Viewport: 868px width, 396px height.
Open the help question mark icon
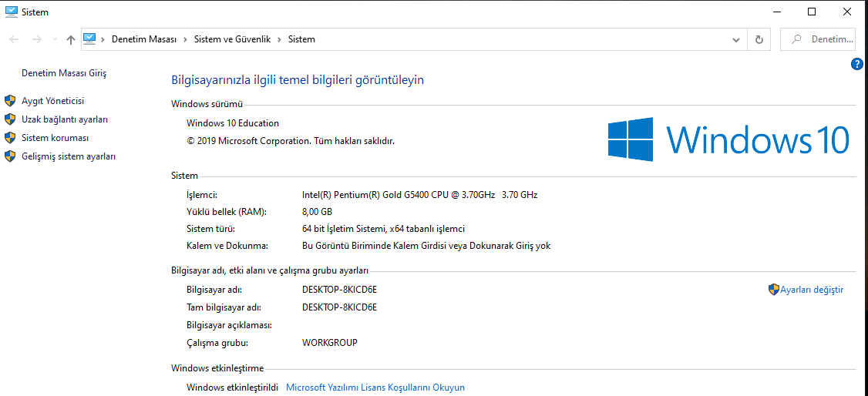pos(856,64)
